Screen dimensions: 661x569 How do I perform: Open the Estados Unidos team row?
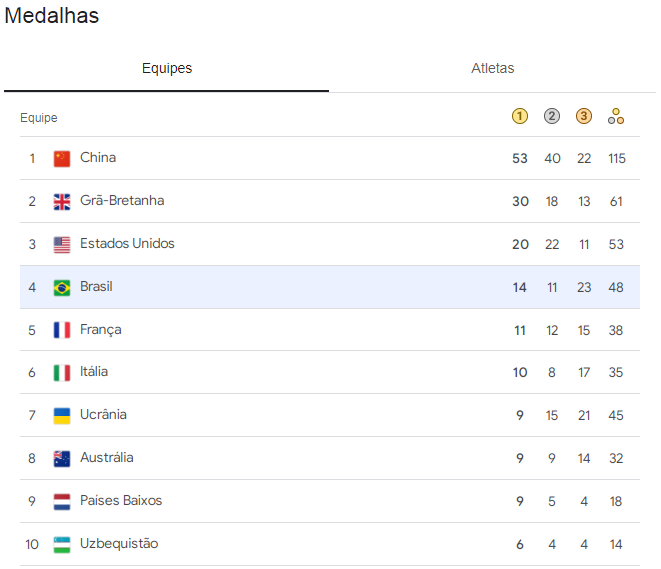point(330,244)
